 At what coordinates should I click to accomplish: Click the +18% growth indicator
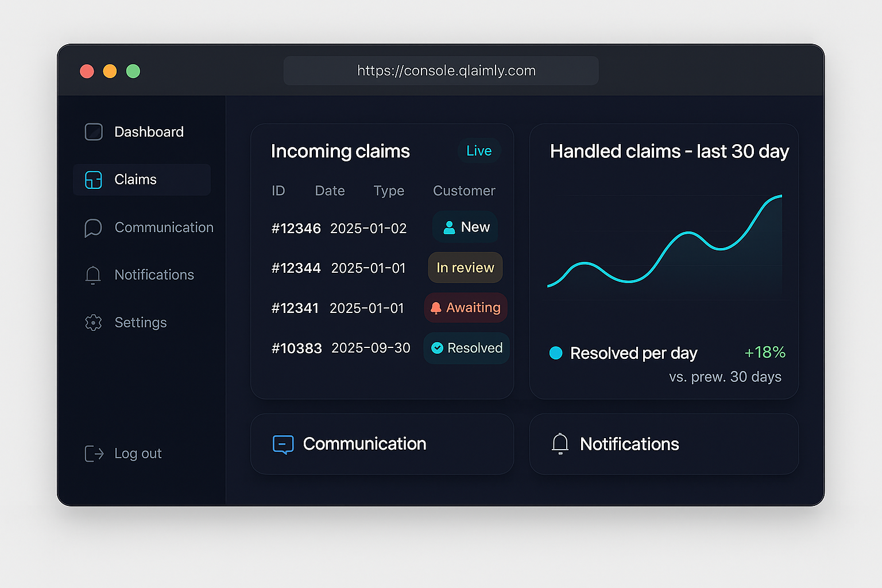pyautogui.click(x=765, y=353)
